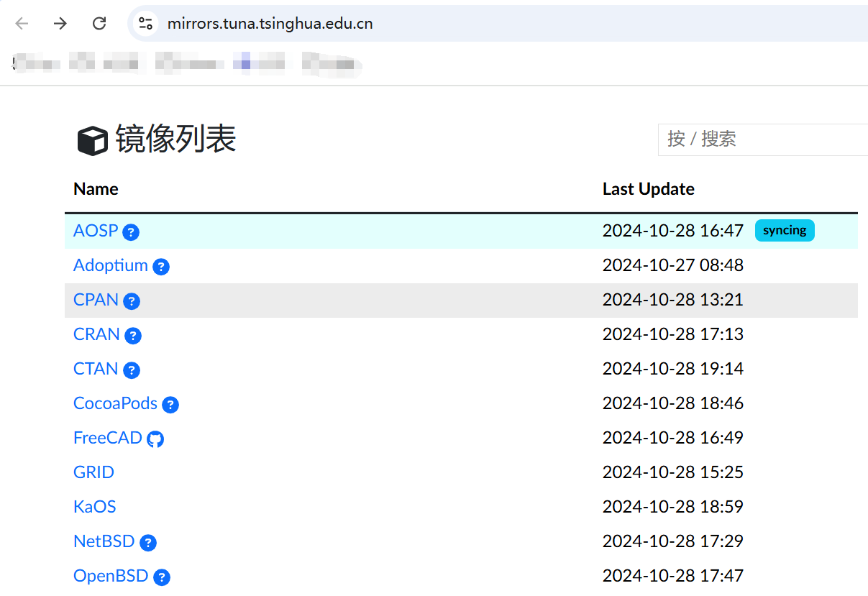
Task: Click the help icon next to NetBSD
Action: (148, 543)
